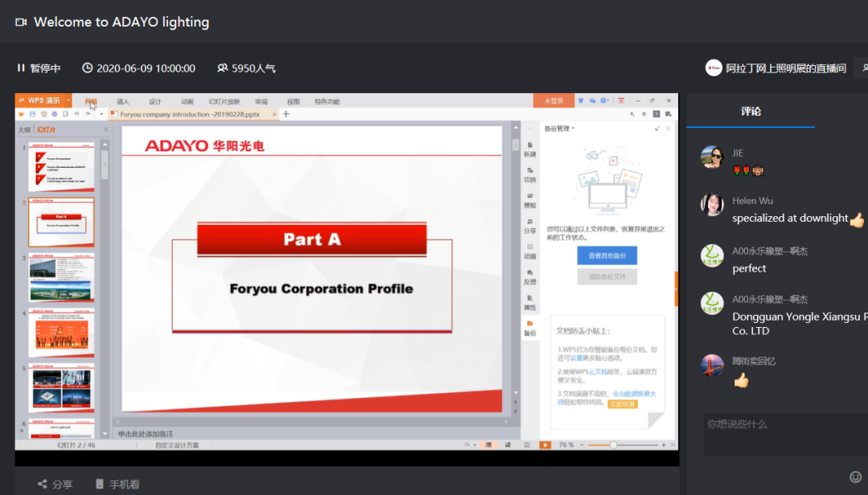The height and width of the screenshot is (495, 868).
Task: Open the 幻灯片放映 ribbon tab
Action: pos(224,101)
